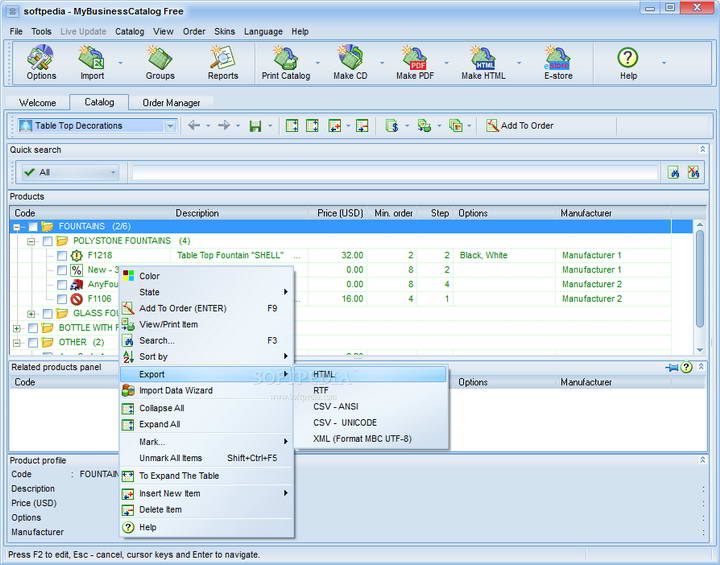Open the E-store toolbar icon
This screenshot has height=565, width=720.
(x=558, y=62)
